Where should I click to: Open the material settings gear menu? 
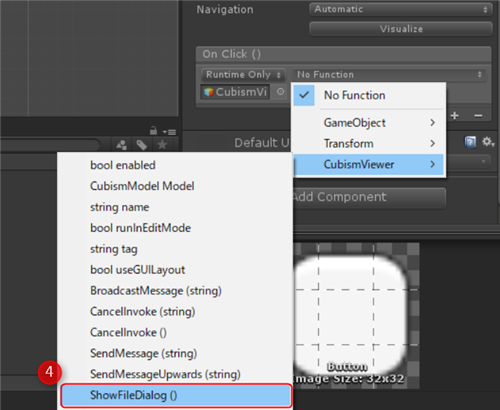point(488,142)
